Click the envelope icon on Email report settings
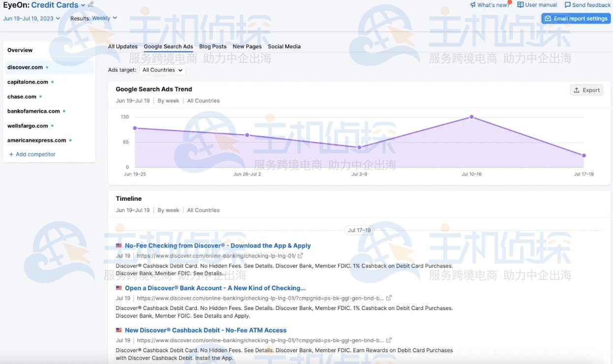 tap(548, 19)
